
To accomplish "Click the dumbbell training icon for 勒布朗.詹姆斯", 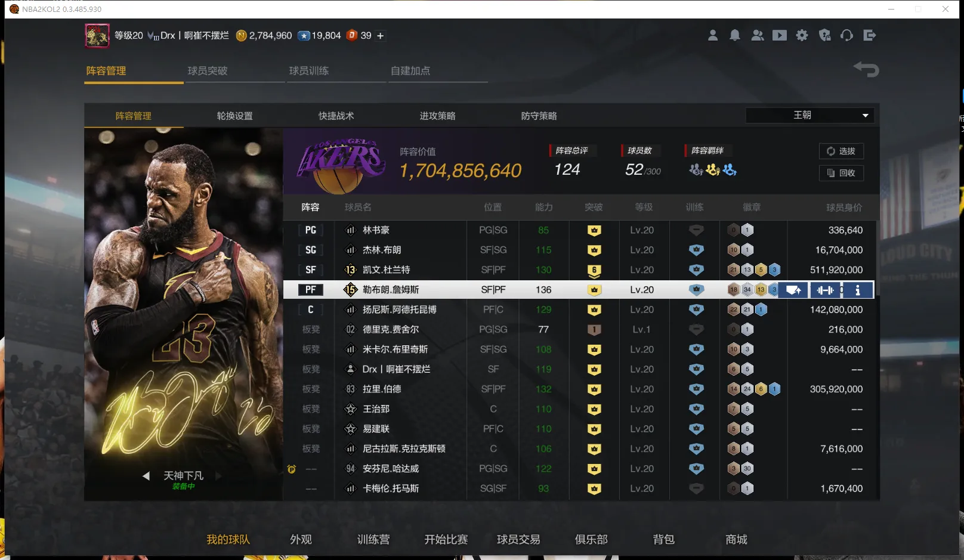I will tap(826, 290).
